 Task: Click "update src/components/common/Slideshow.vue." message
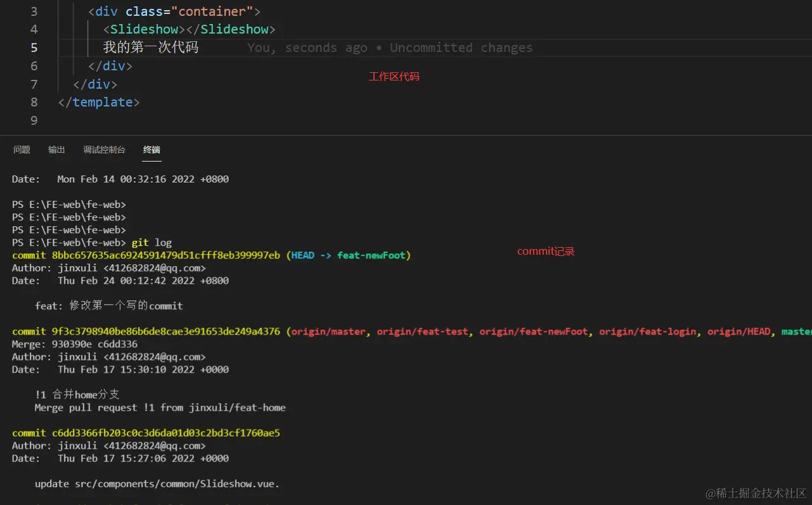[x=157, y=483]
